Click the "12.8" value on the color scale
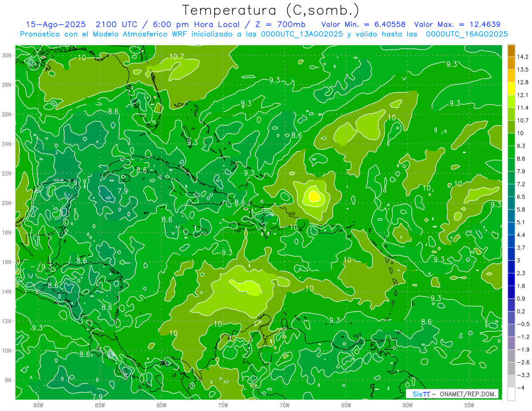This screenshot has height=411, width=532. [x=522, y=82]
